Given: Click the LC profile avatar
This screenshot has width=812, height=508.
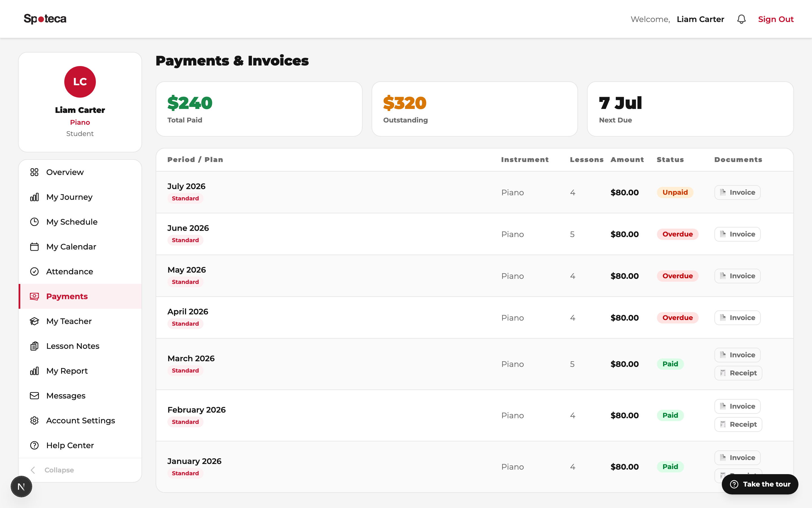Looking at the screenshot, I should pyautogui.click(x=80, y=82).
